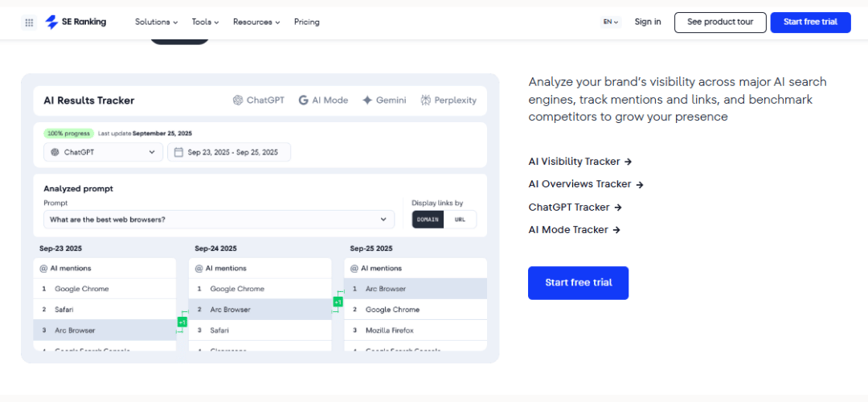Select Safari row under Sep-23 2025

104,310
